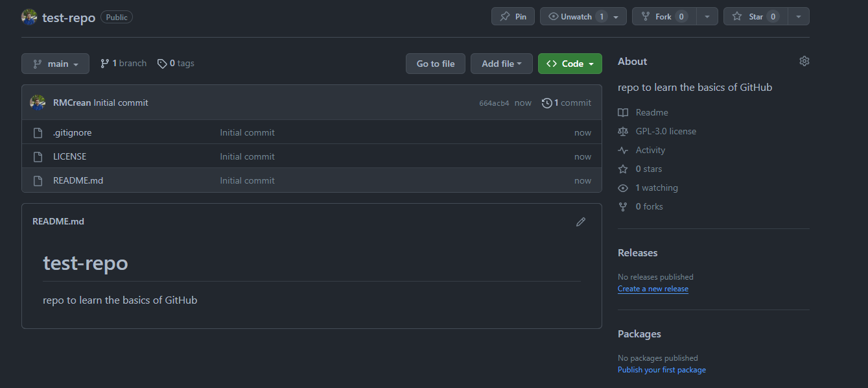Open the .gitignore file
868x388 pixels.
pos(72,132)
